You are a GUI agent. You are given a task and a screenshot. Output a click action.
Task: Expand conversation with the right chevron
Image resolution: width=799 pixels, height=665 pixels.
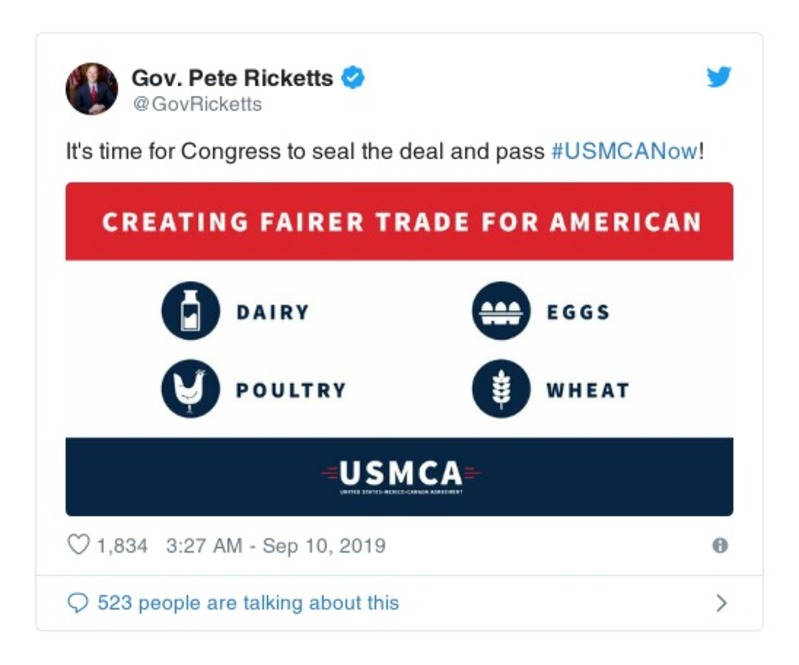tap(721, 603)
